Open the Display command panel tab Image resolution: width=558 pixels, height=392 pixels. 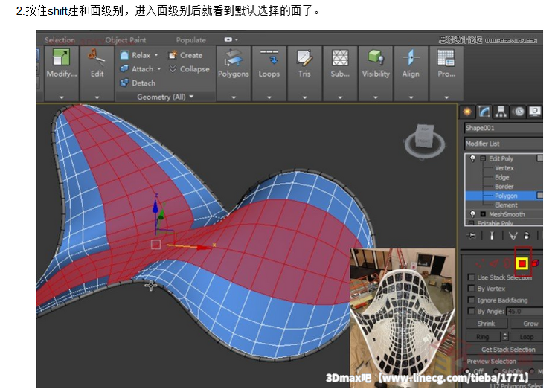point(535,112)
